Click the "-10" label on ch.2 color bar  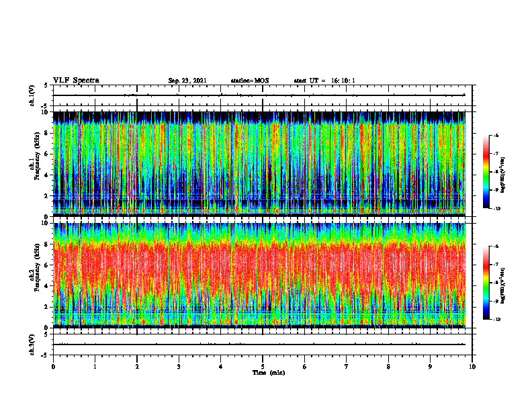(497, 319)
